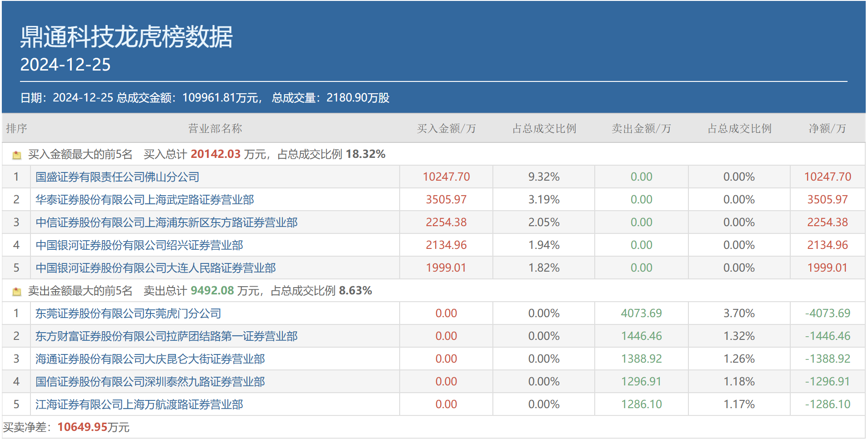
Task: Open 中国银河证券绍兴证券营业部 link
Action: click(139, 245)
